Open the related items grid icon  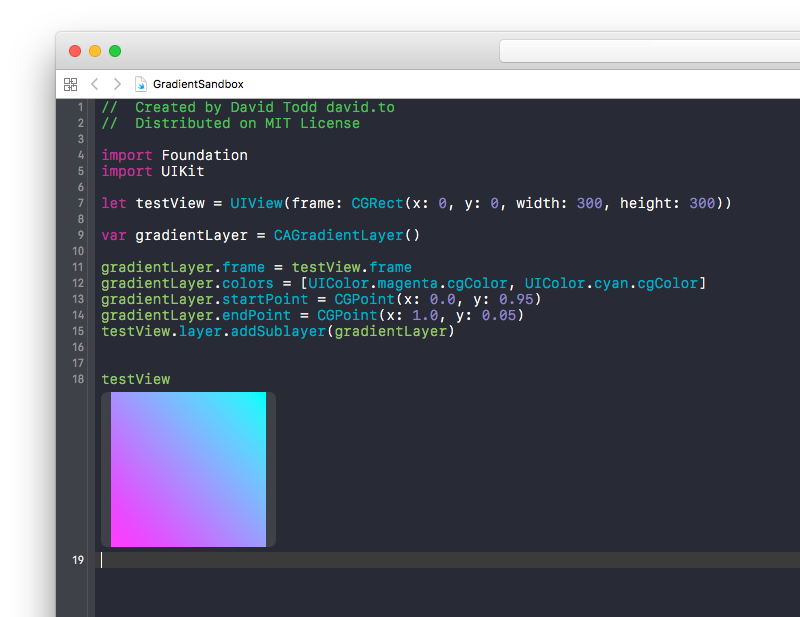70,84
